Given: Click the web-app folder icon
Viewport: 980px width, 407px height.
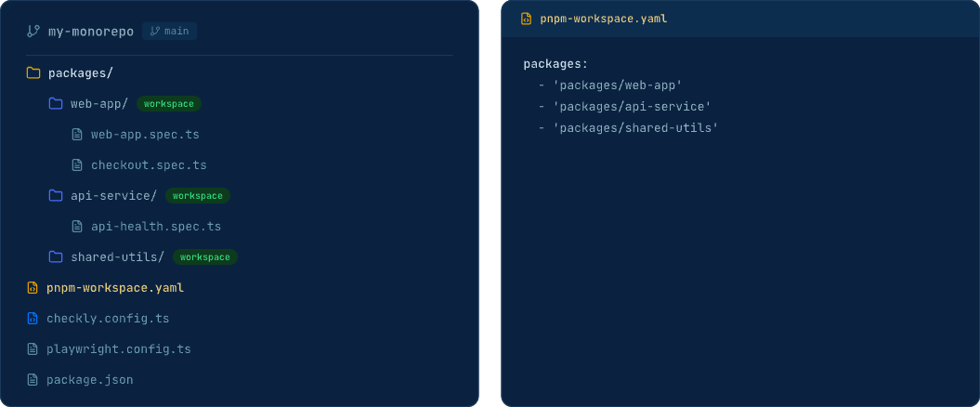Looking at the screenshot, I should [56, 103].
